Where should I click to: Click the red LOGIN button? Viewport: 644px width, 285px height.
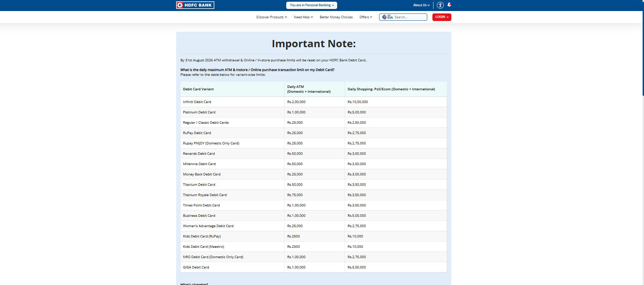pyautogui.click(x=442, y=17)
